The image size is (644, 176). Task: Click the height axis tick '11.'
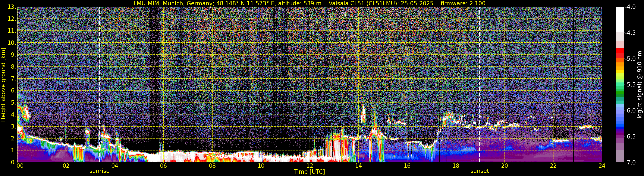click(12, 31)
